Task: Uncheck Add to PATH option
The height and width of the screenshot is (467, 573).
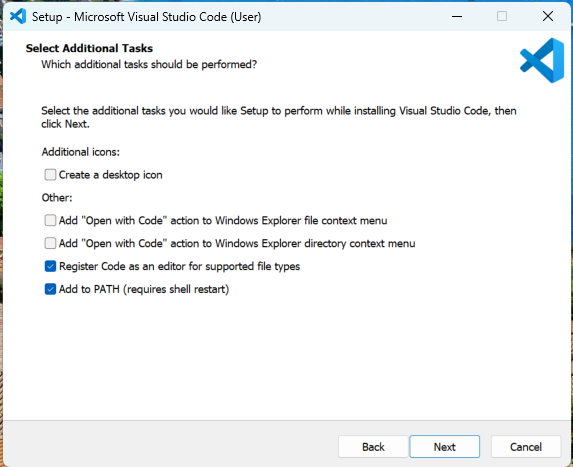Action: pos(50,289)
